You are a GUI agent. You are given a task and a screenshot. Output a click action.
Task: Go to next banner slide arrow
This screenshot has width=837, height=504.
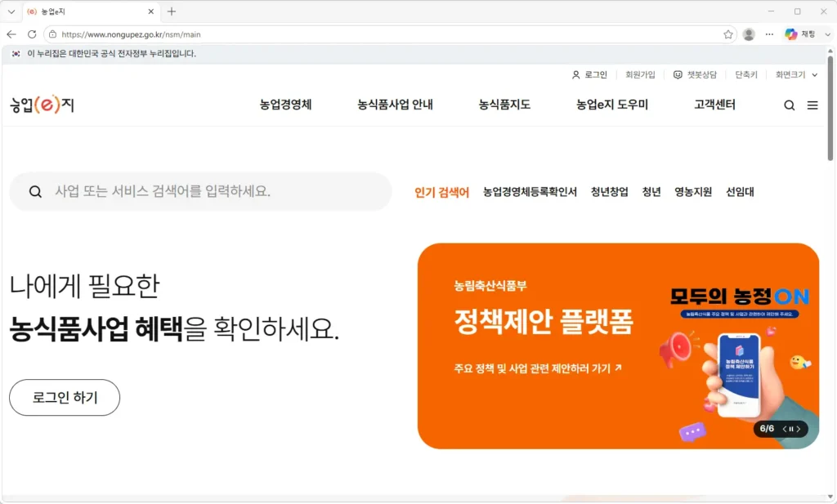[798, 429]
